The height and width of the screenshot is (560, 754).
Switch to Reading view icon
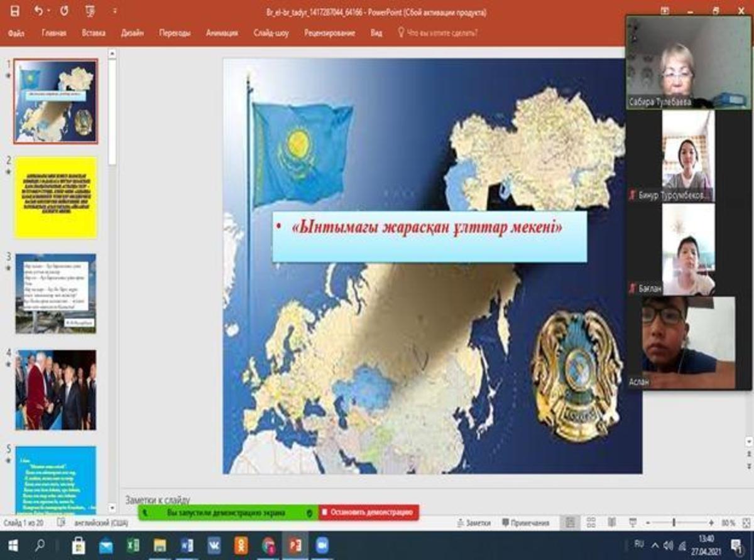click(611, 522)
